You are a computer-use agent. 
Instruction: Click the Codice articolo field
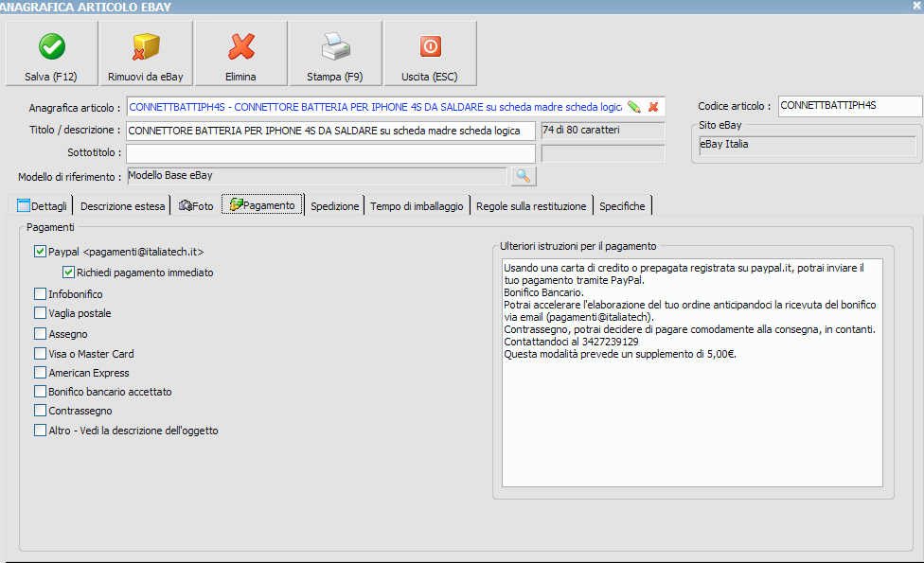point(850,106)
